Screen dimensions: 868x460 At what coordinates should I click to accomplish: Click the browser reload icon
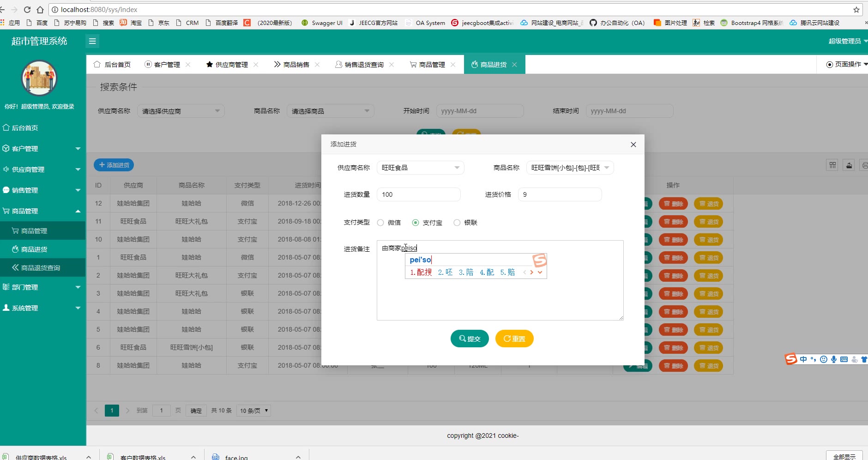27,10
